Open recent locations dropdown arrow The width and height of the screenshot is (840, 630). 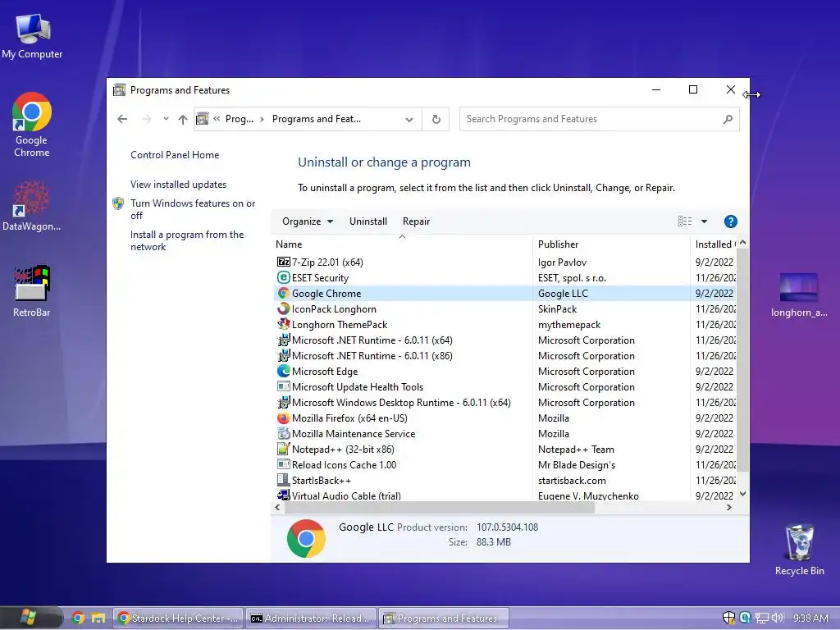click(x=166, y=118)
